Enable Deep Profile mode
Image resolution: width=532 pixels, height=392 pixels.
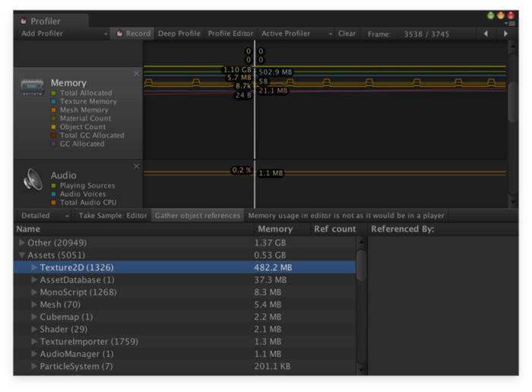point(179,33)
